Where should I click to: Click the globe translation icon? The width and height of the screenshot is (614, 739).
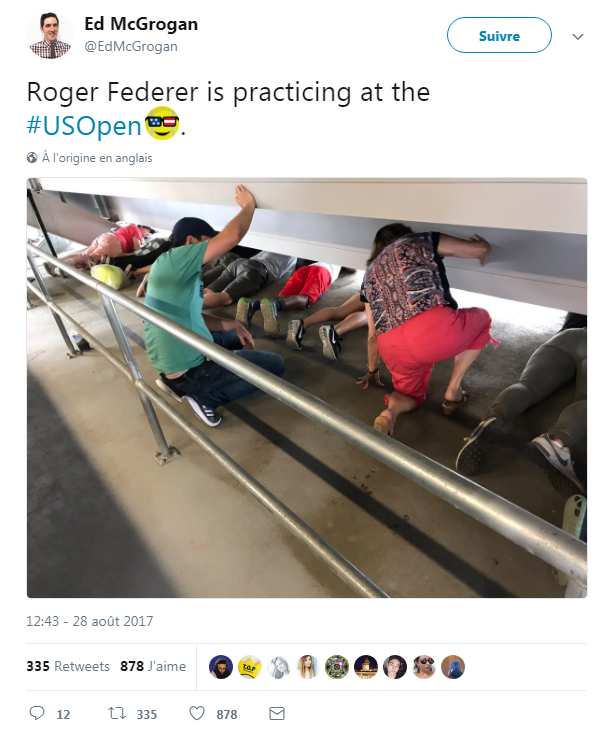click(32, 158)
